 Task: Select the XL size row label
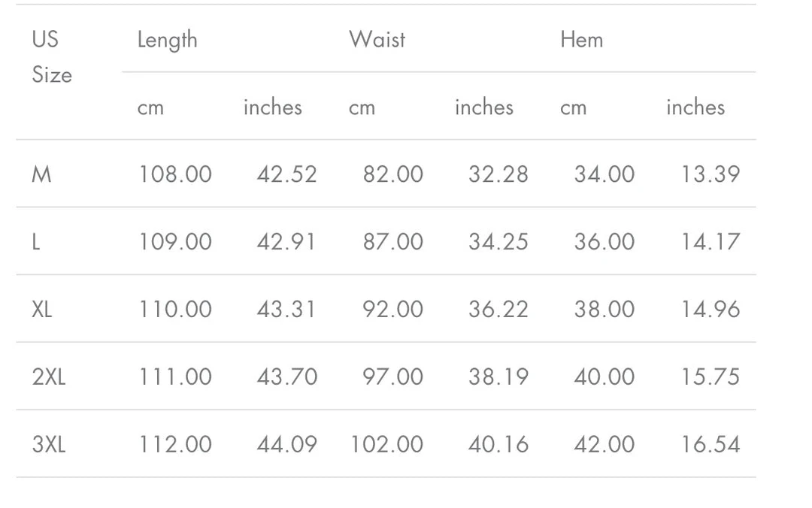tap(42, 309)
